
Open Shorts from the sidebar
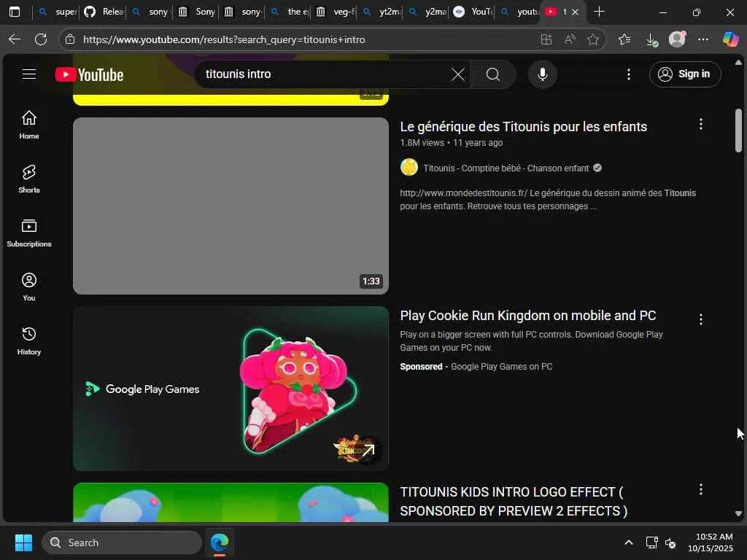click(29, 179)
